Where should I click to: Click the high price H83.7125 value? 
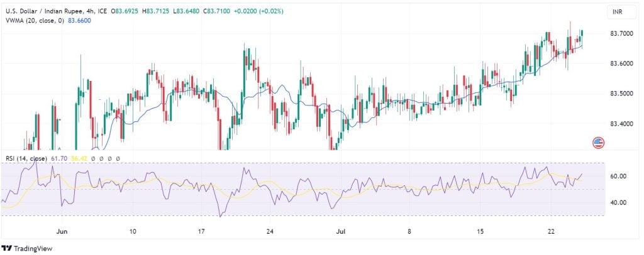click(x=156, y=11)
